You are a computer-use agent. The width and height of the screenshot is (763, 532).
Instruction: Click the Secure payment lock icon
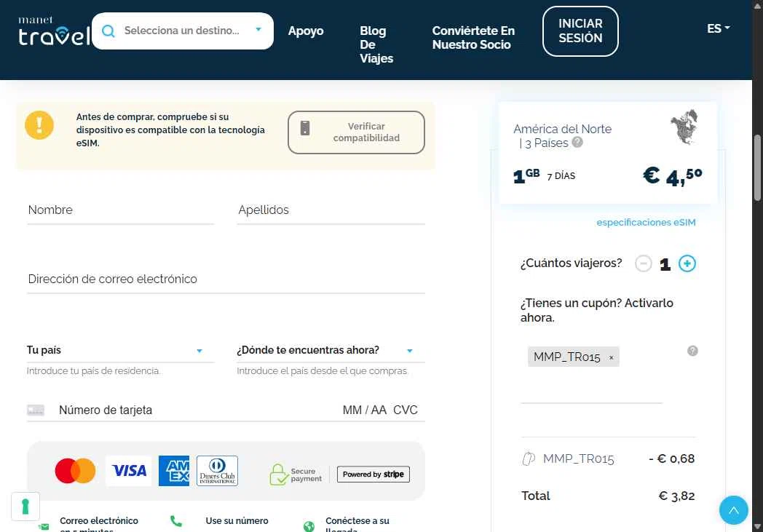point(279,474)
